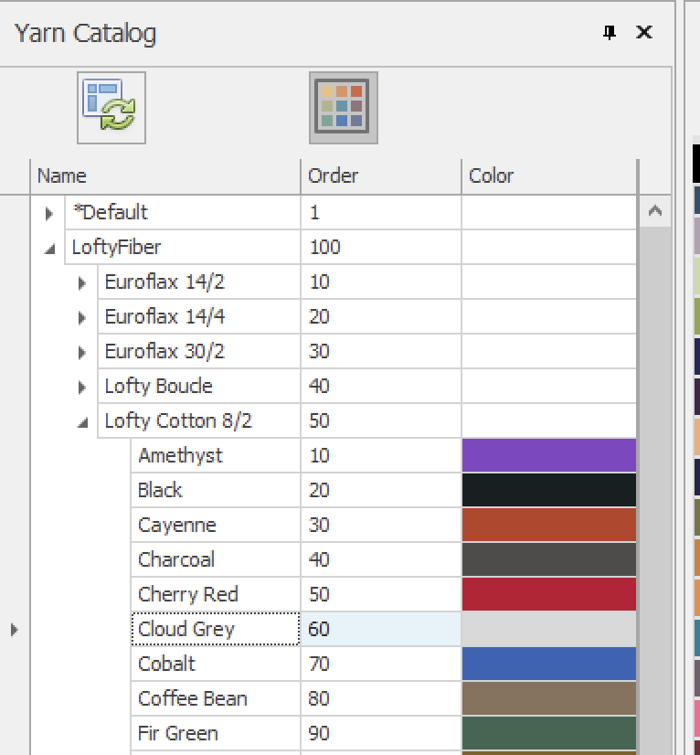Click the refresh catalog icon
Screen dimensions: 700x755
click(111, 108)
